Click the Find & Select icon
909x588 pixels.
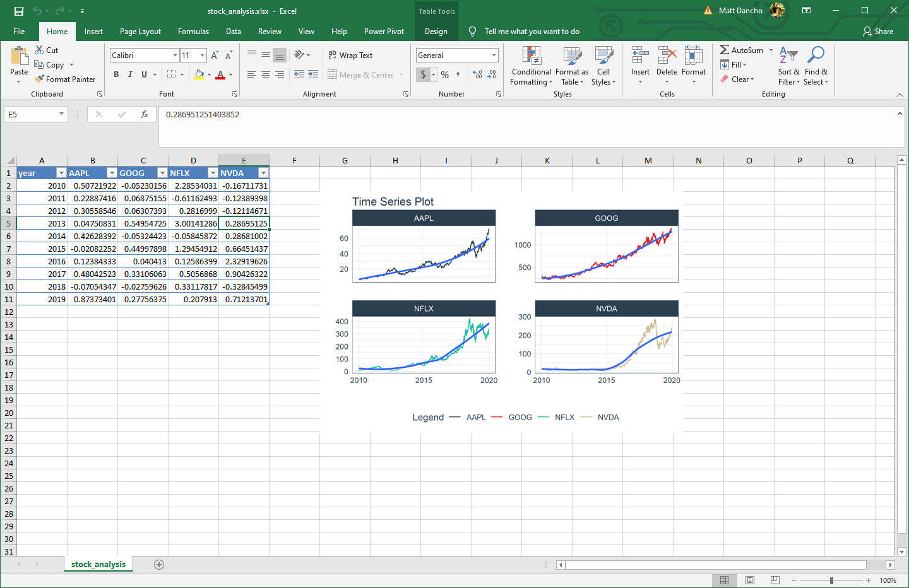coord(816,66)
